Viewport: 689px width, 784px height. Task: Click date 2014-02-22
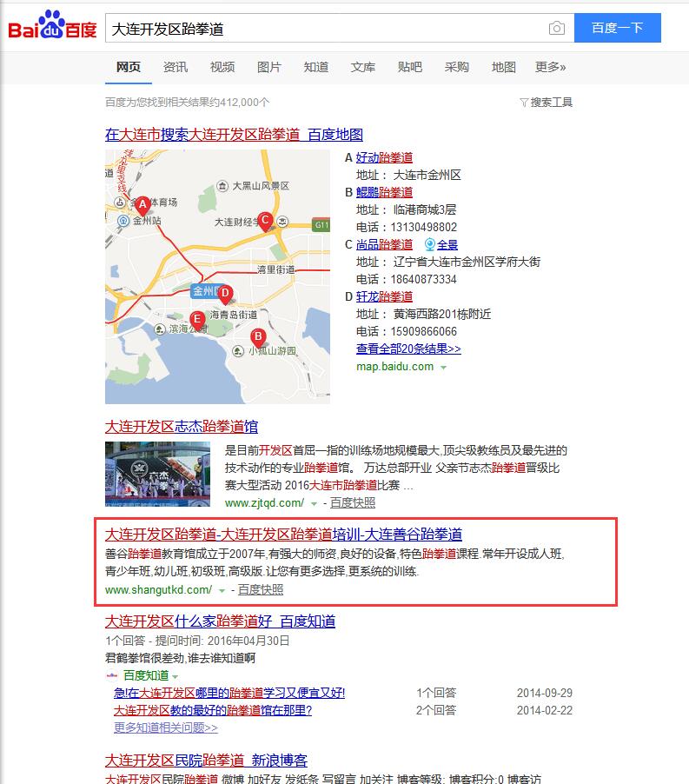(x=545, y=710)
